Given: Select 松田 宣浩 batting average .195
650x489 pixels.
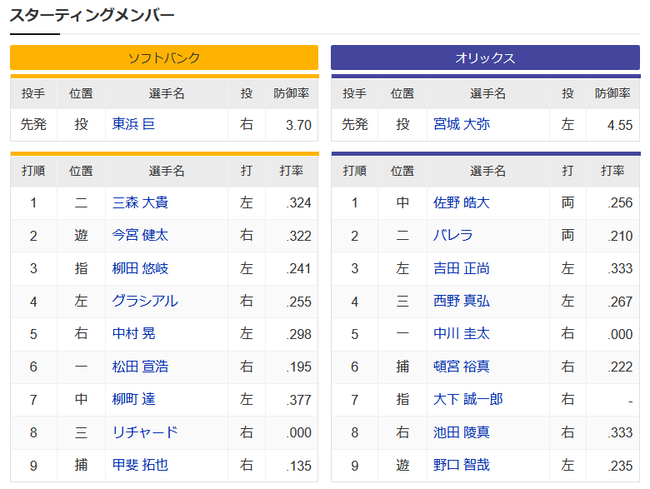Looking at the screenshot, I should [298, 367].
